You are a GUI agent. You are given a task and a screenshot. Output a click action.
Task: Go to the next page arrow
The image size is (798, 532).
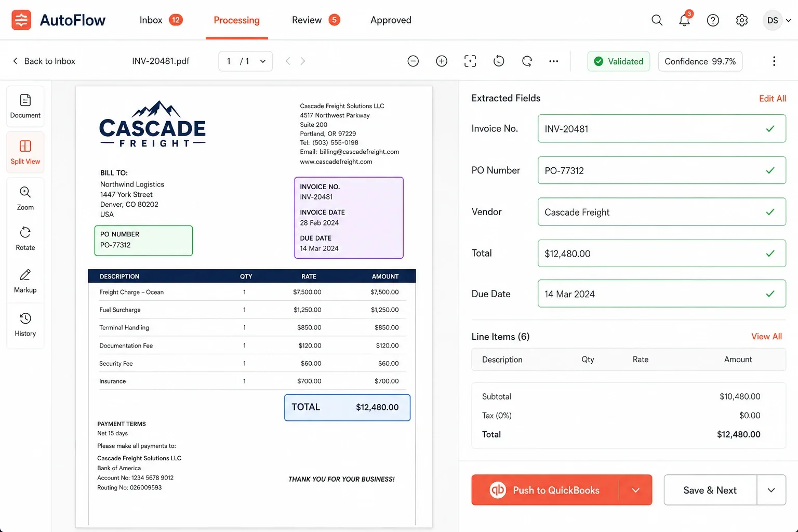(303, 61)
